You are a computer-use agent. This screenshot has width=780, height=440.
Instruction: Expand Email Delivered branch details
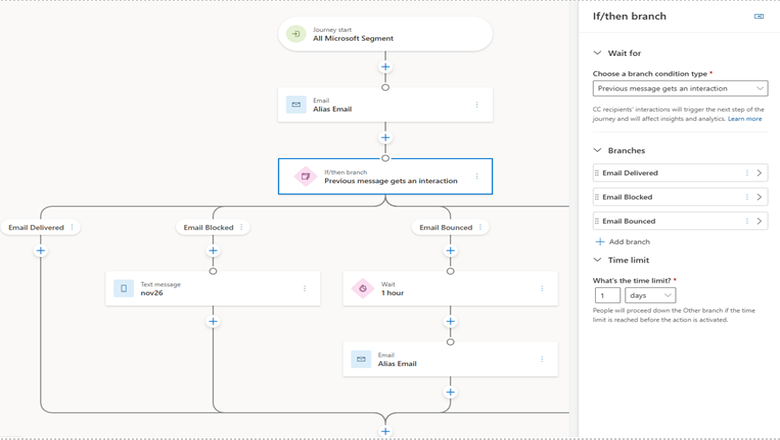[760, 173]
